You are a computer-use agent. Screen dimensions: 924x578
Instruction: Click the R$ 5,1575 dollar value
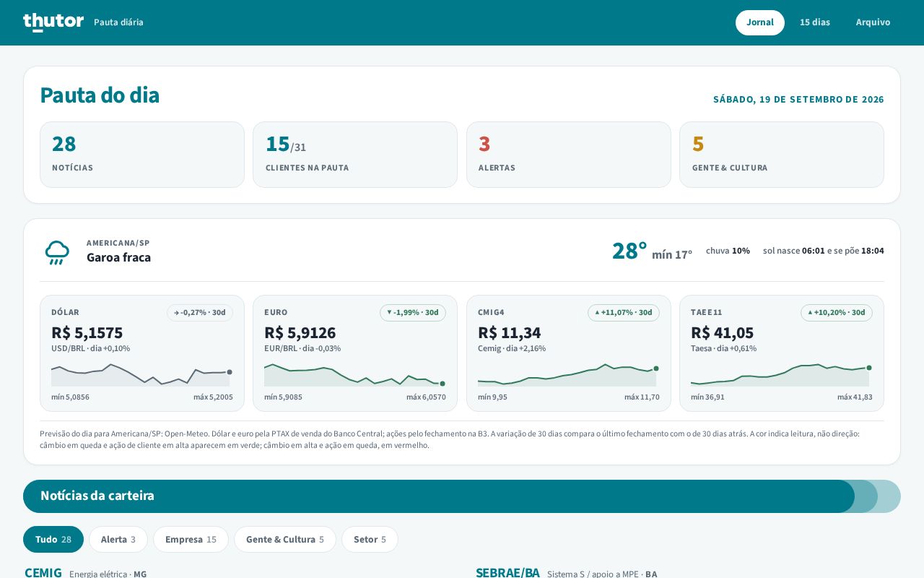tap(87, 333)
